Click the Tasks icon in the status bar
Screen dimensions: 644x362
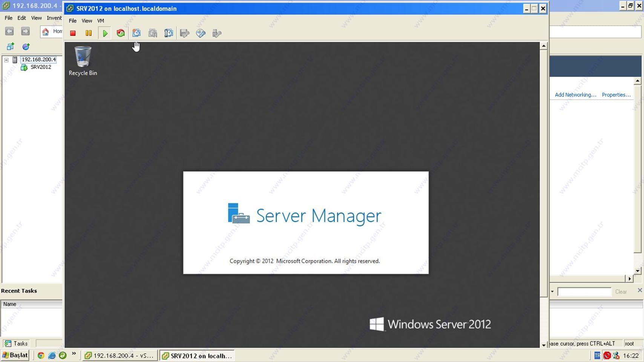[8, 343]
